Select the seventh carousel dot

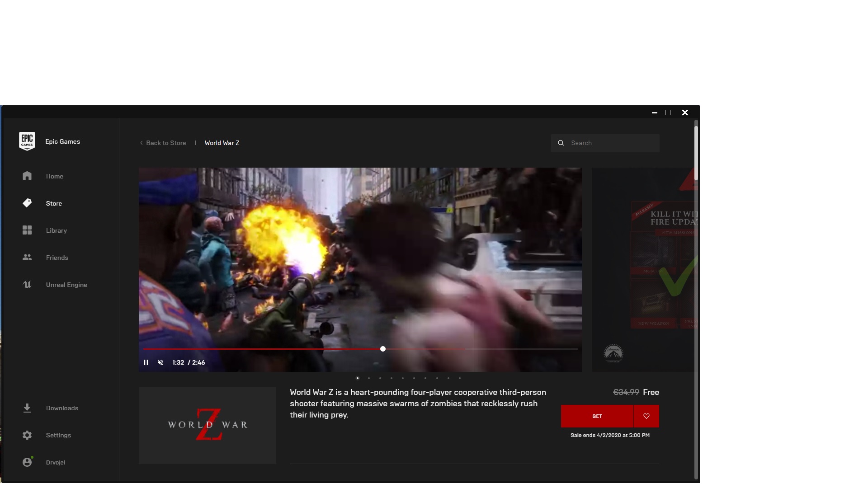pos(425,378)
